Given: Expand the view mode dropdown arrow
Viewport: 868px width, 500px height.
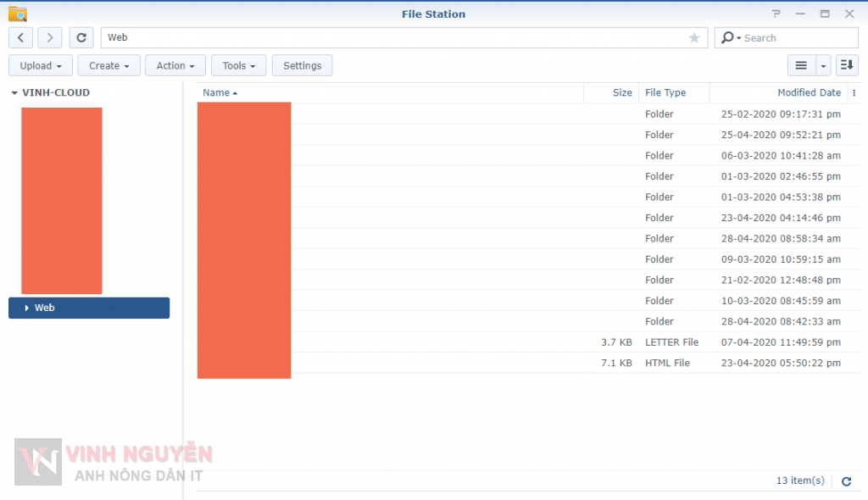Looking at the screenshot, I should (823, 65).
